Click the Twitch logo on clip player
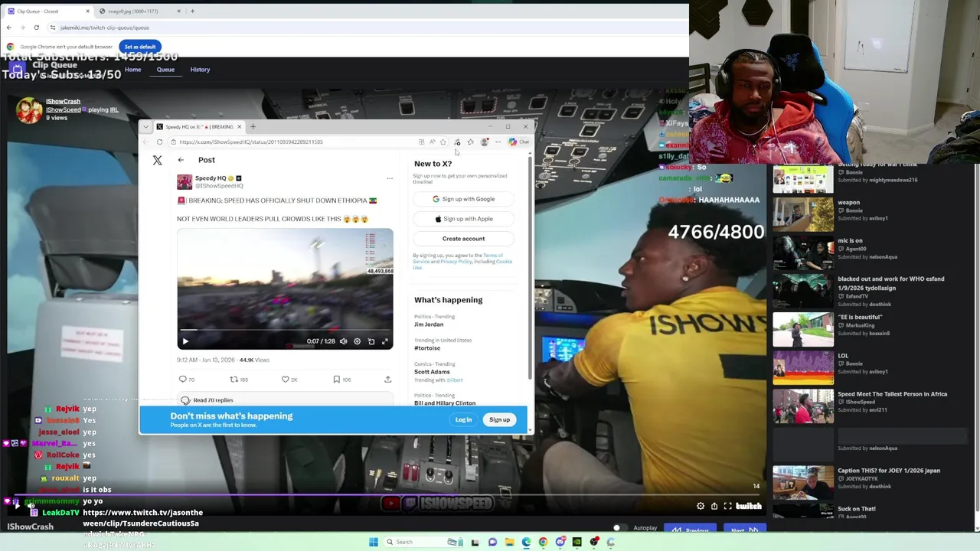980x551 pixels. tap(749, 506)
